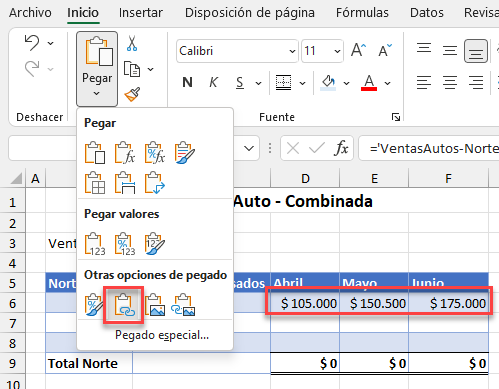499x389 pixels.
Task: Toggle Bottom Align button
Action: point(476,51)
